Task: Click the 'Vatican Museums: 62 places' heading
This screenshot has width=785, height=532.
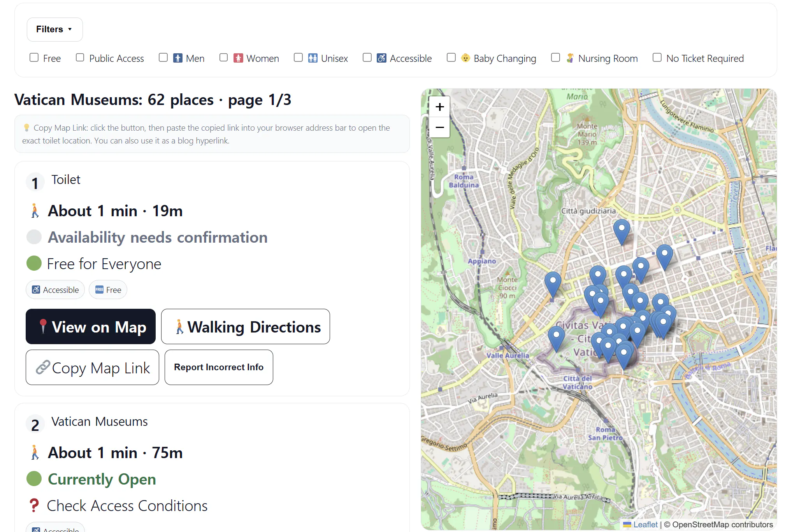Action: (114, 100)
